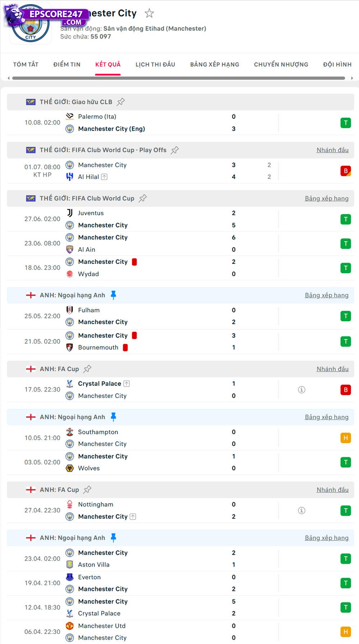Click the info icon next to the Nottingham match

302,510
